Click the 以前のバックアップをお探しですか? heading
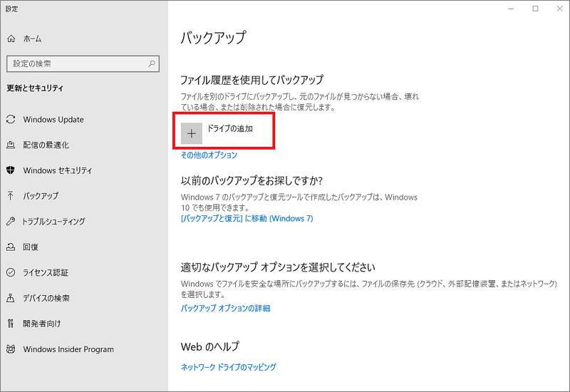This screenshot has width=570, height=392. (x=252, y=180)
